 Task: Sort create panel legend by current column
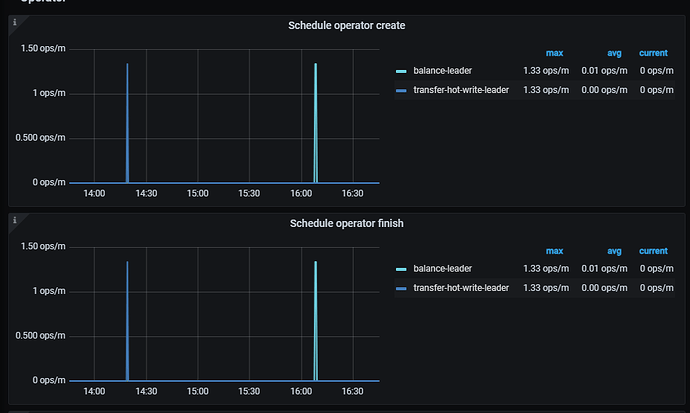click(x=653, y=53)
